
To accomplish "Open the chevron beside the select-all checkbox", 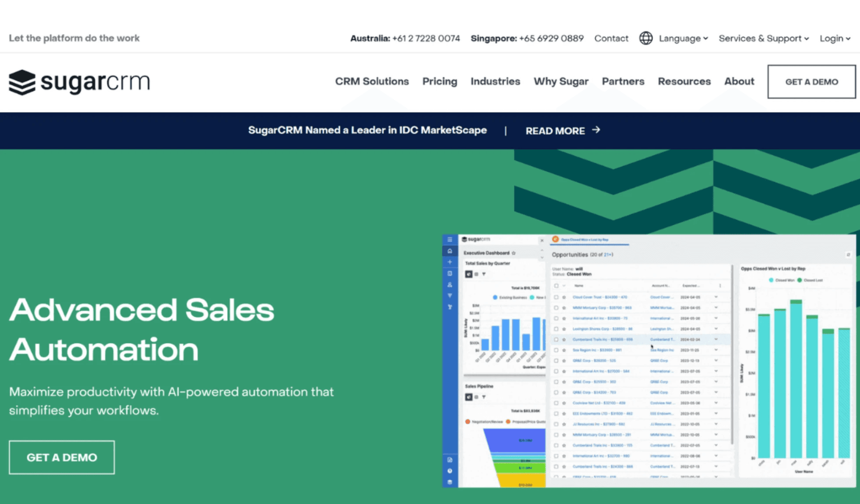I will coord(564,286).
